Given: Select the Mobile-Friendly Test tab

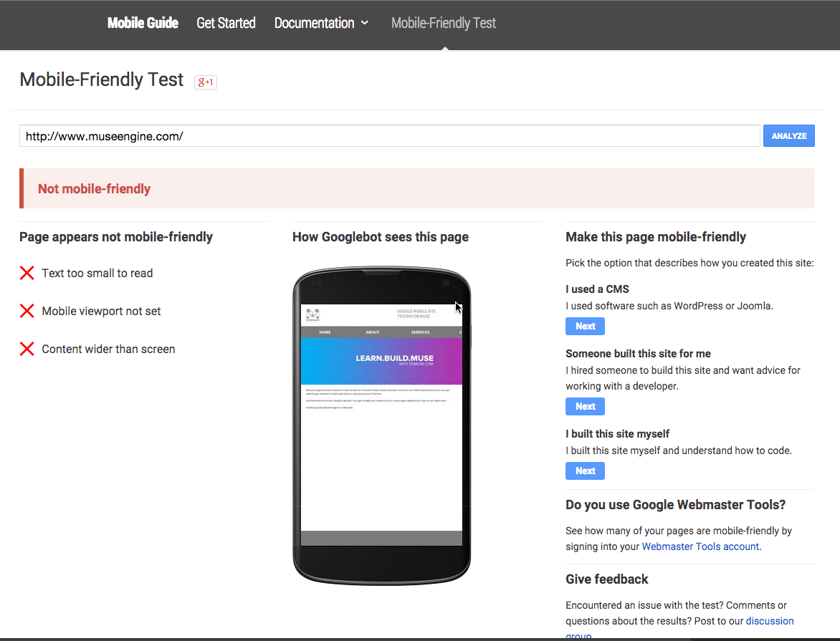Looking at the screenshot, I should [444, 23].
